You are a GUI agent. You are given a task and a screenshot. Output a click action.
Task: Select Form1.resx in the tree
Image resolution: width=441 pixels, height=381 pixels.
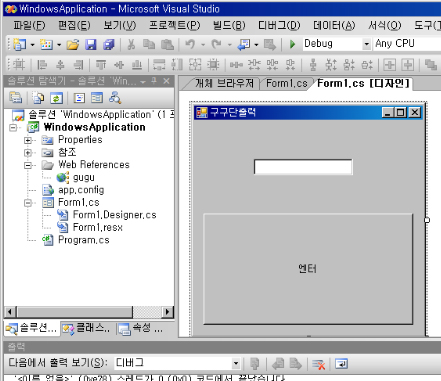point(98,228)
